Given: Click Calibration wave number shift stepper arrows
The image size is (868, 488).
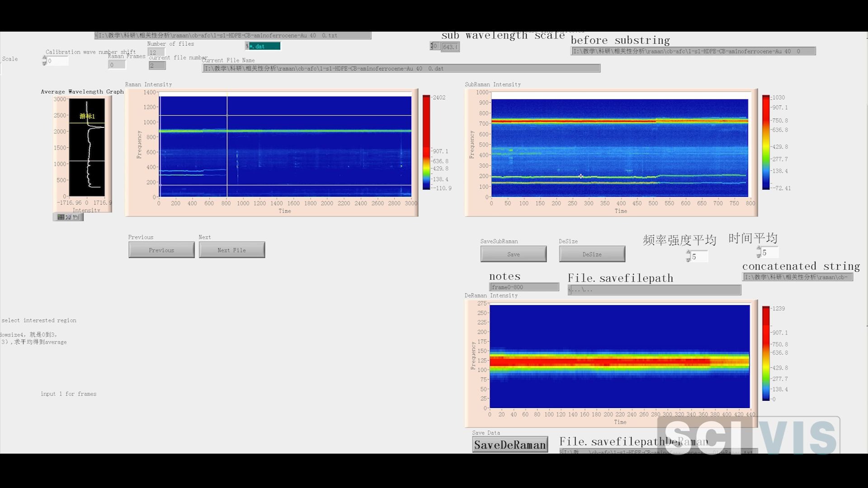Looking at the screenshot, I should (44, 61).
